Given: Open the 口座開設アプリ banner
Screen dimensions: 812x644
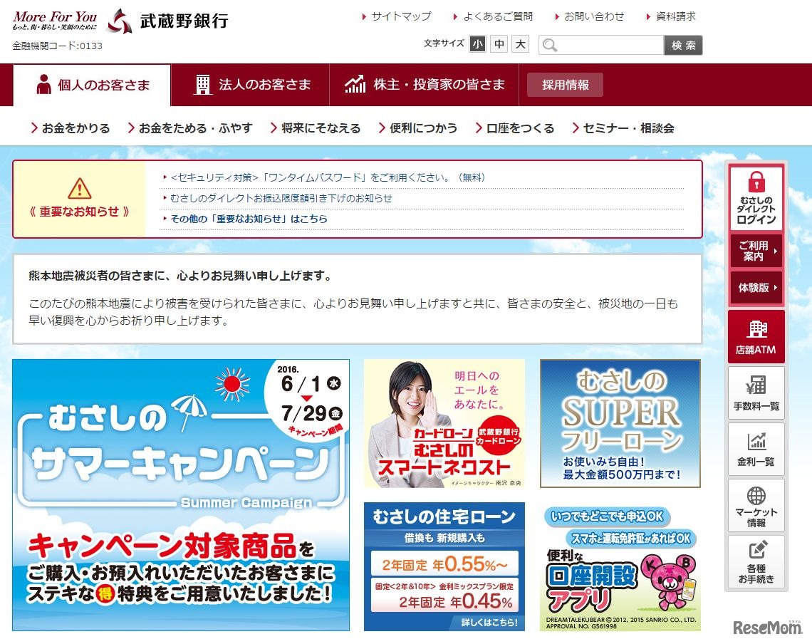Looking at the screenshot, I should pos(620,566).
